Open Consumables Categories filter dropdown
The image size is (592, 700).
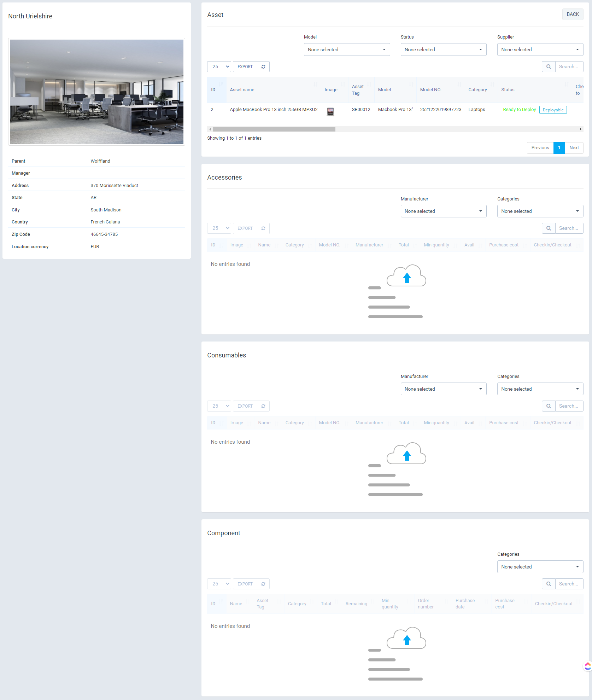pos(540,389)
